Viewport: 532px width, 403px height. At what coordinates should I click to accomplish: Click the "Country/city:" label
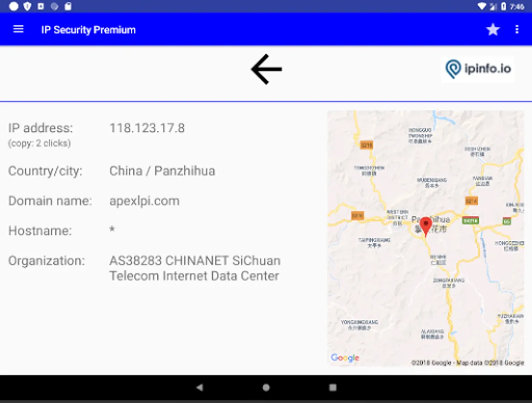click(x=45, y=171)
